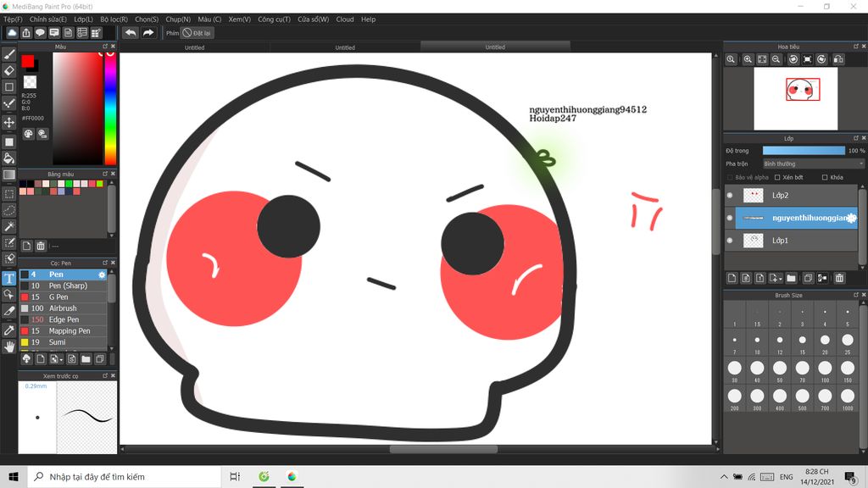Open the color palette wheel icon
Screen dimensions: 868x488
[28, 133]
